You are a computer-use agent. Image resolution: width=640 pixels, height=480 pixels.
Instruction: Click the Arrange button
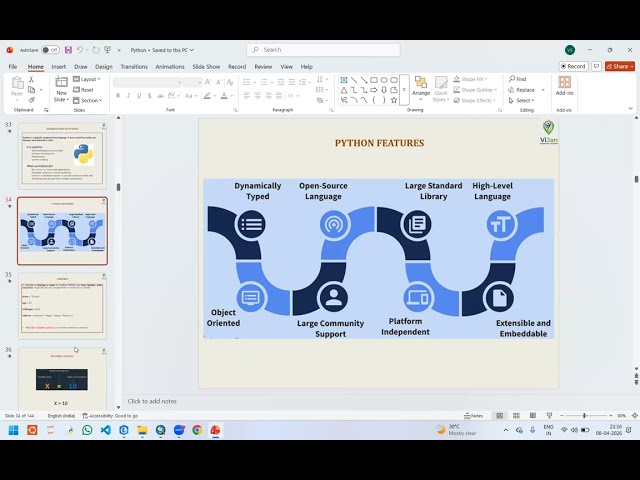pos(421,87)
